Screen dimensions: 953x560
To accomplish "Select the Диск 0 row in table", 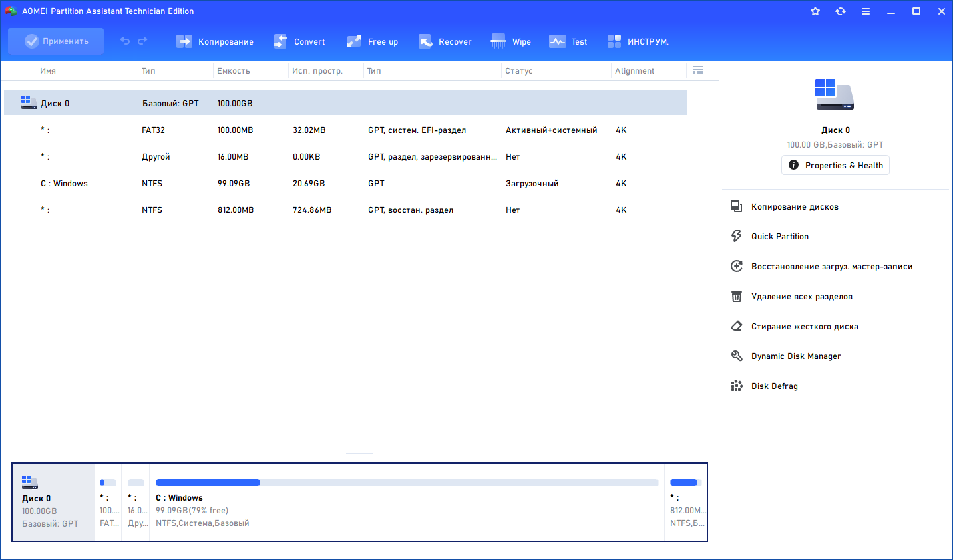I will pos(345,103).
